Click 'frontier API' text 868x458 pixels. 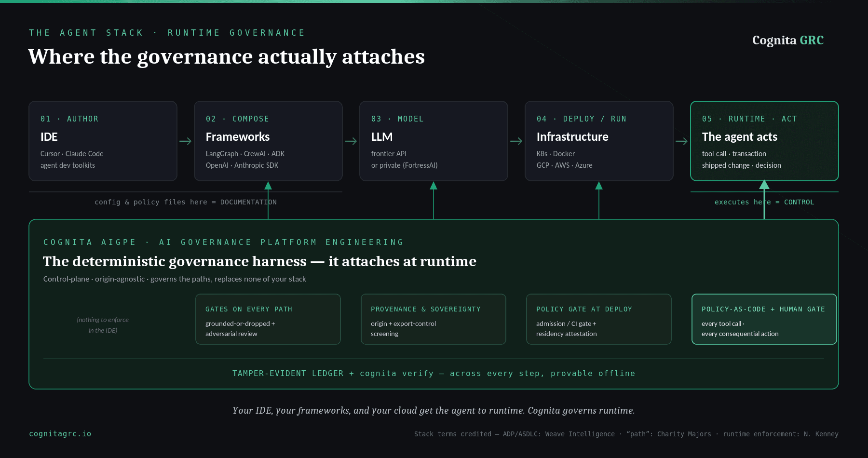pyautogui.click(x=389, y=154)
